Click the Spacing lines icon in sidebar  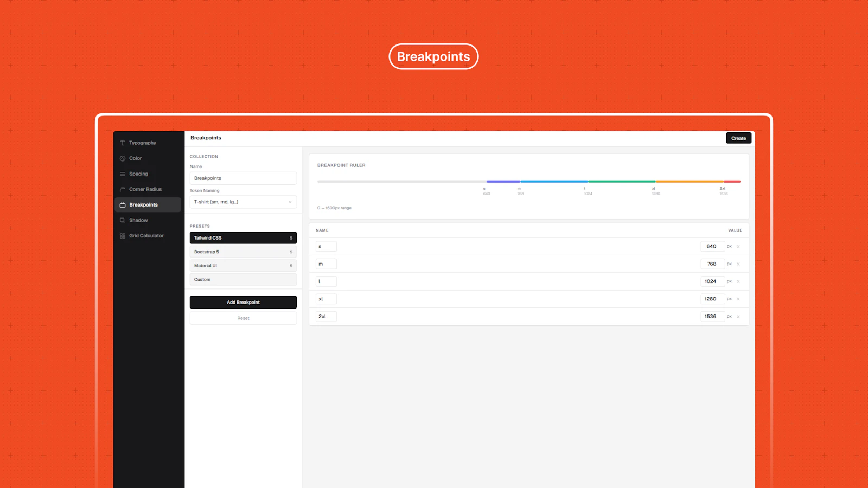(x=123, y=174)
